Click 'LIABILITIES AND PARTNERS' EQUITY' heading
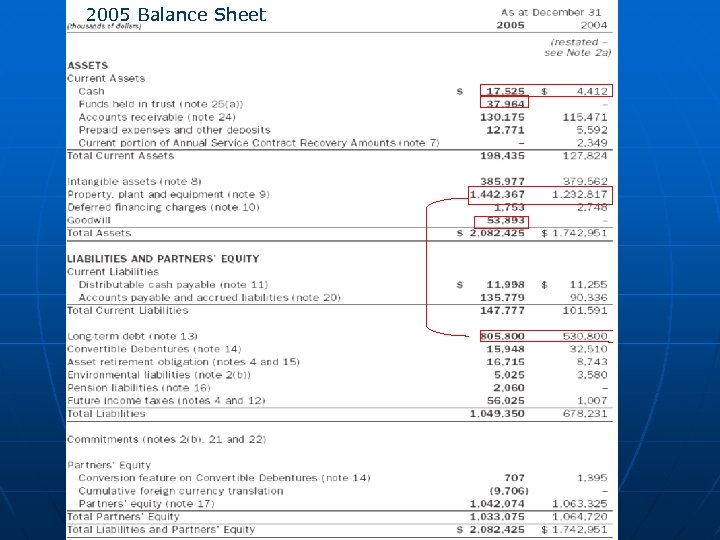The height and width of the screenshot is (540, 720). [163, 259]
